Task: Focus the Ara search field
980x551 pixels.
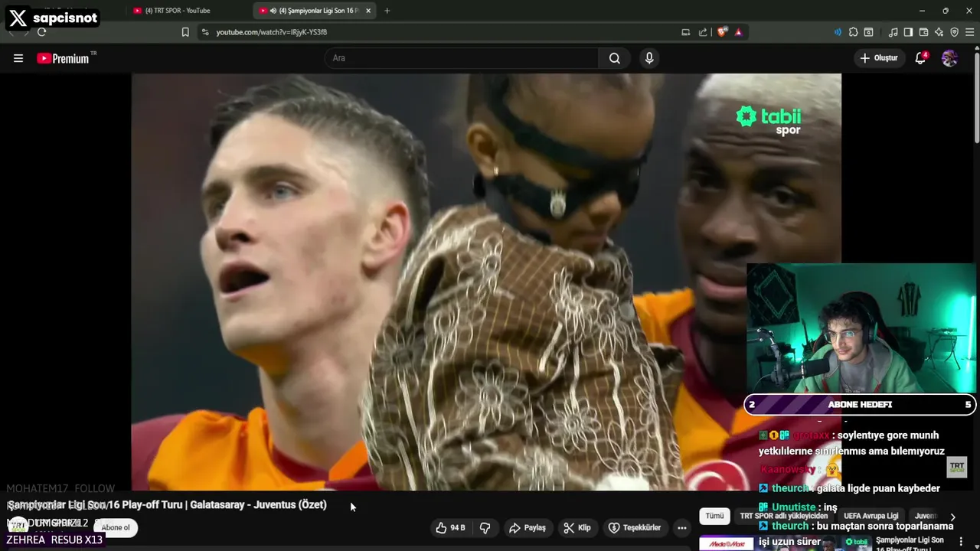Action: [x=462, y=58]
